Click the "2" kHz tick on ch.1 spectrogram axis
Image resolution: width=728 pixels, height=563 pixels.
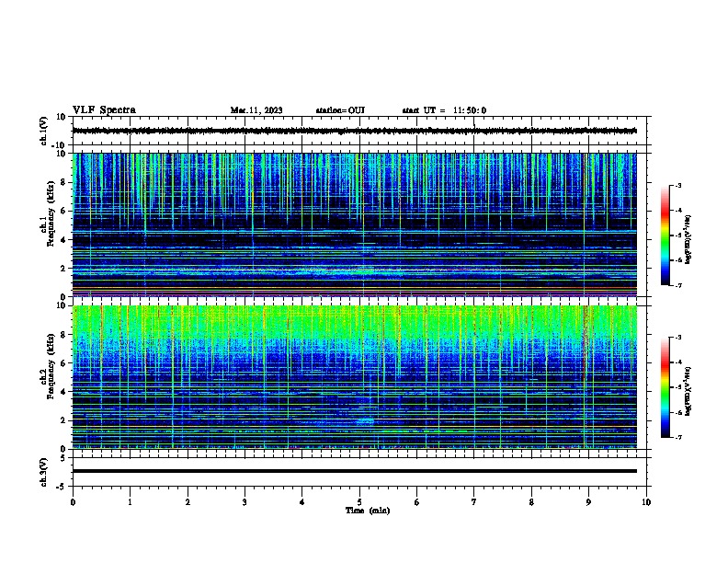pyautogui.click(x=63, y=269)
